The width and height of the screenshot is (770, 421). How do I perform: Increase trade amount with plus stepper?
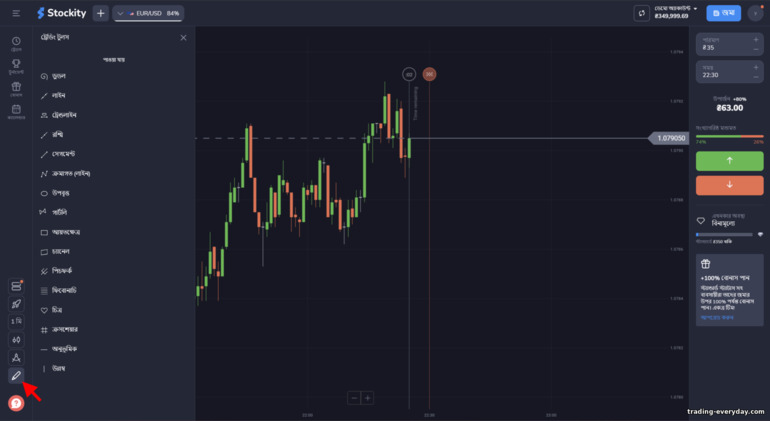[x=756, y=40]
